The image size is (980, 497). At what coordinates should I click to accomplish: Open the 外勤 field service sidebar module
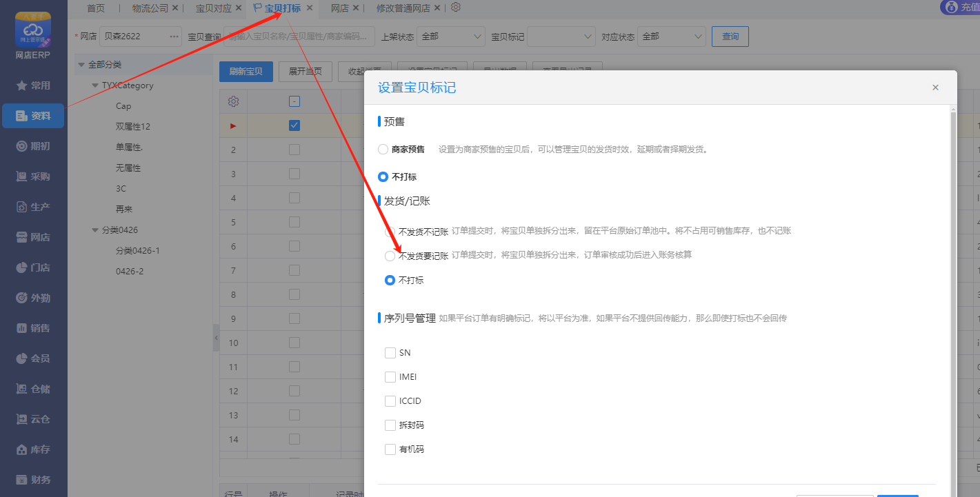tap(33, 298)
